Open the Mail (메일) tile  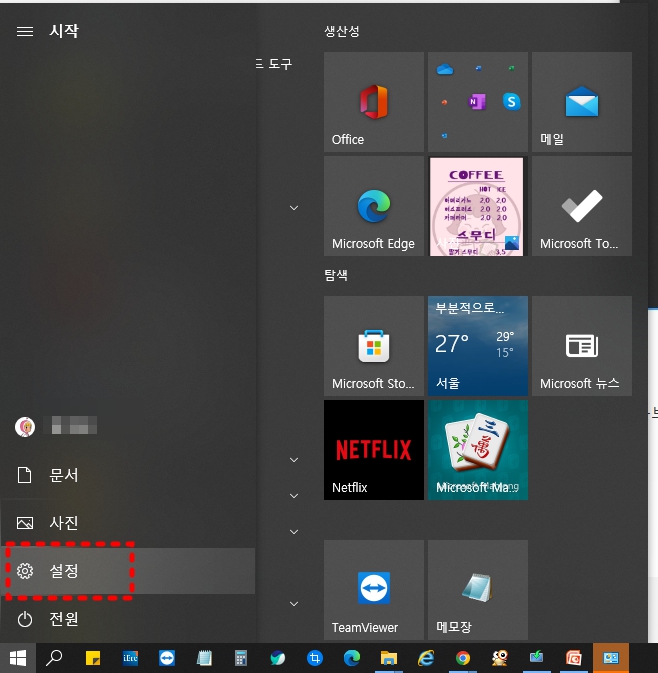coord(582,102)
